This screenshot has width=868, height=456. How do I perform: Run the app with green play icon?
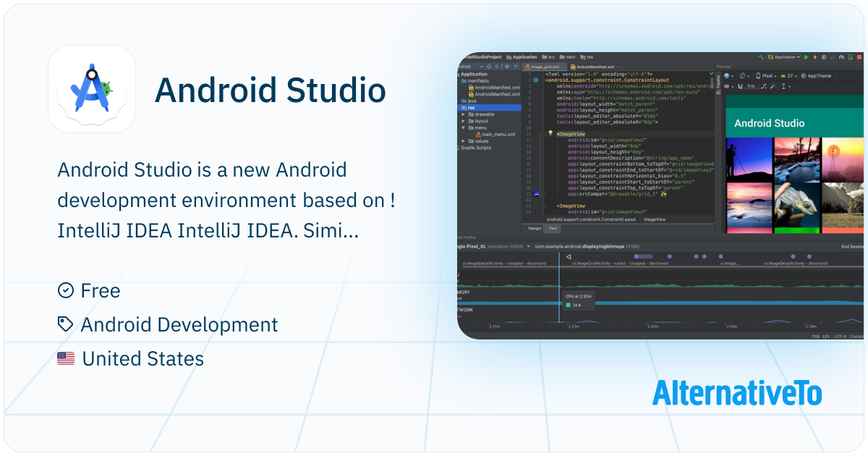(x=807, y=57)
